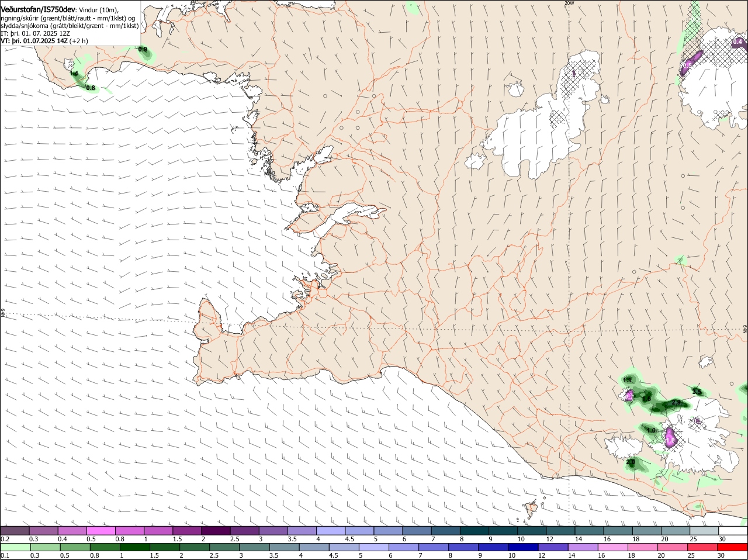Pick the lavender upper legend swatch at 4
This screenshot has height=560, width=748.
[x=330, y=530]
